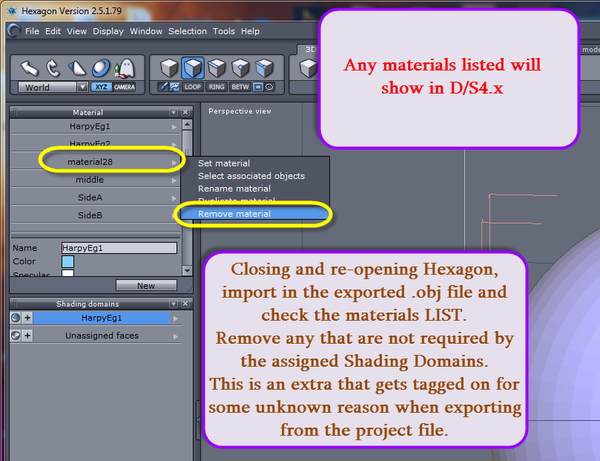Screen dimensions: 600x461
Task: Open the Selection menu
Action: (188, 31)
